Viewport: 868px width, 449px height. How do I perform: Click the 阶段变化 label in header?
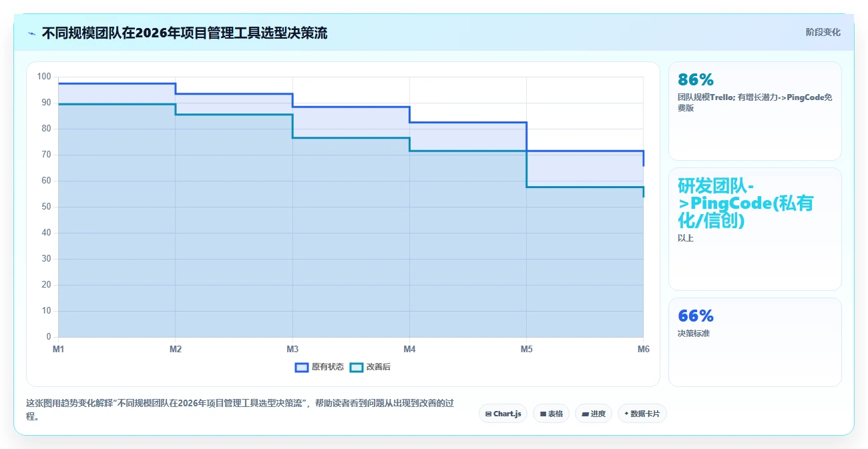tap(823, 32)
